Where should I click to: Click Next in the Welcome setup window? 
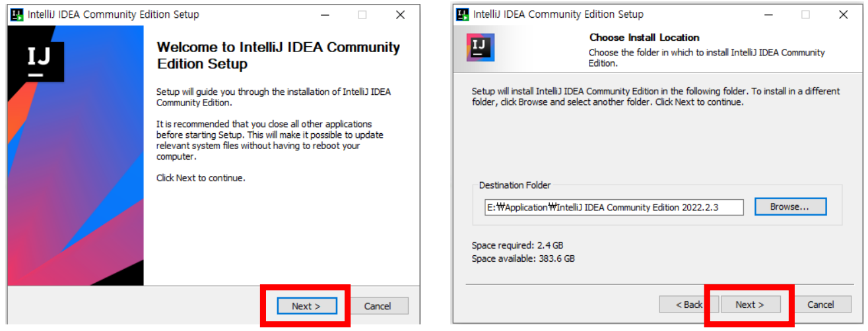(x=306, y=306)
